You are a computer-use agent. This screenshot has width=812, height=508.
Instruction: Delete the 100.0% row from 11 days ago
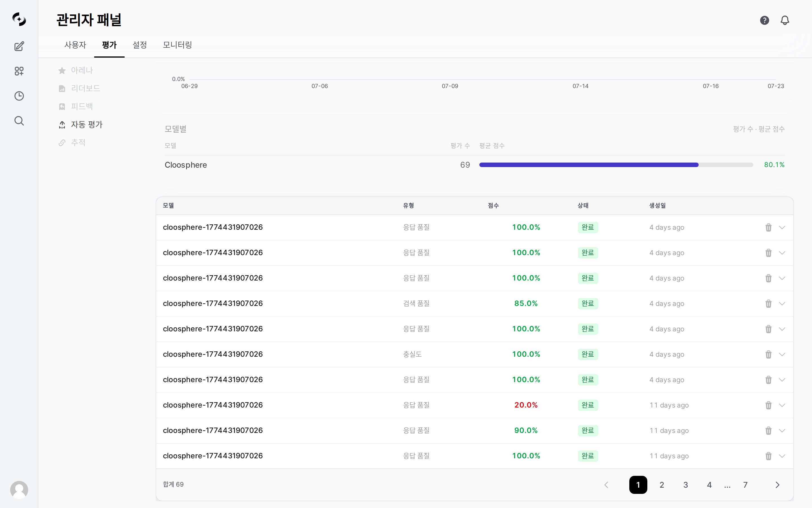(768, 456)
